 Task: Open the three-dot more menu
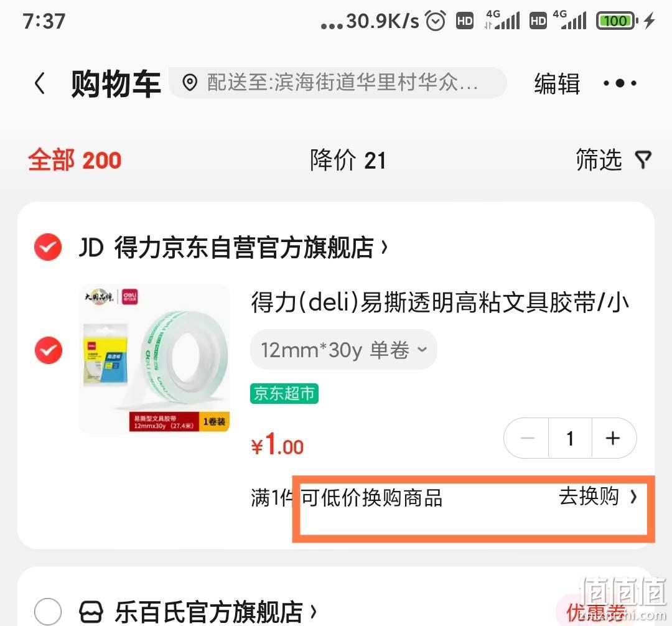pyautogui.click(x=620, y=83)
